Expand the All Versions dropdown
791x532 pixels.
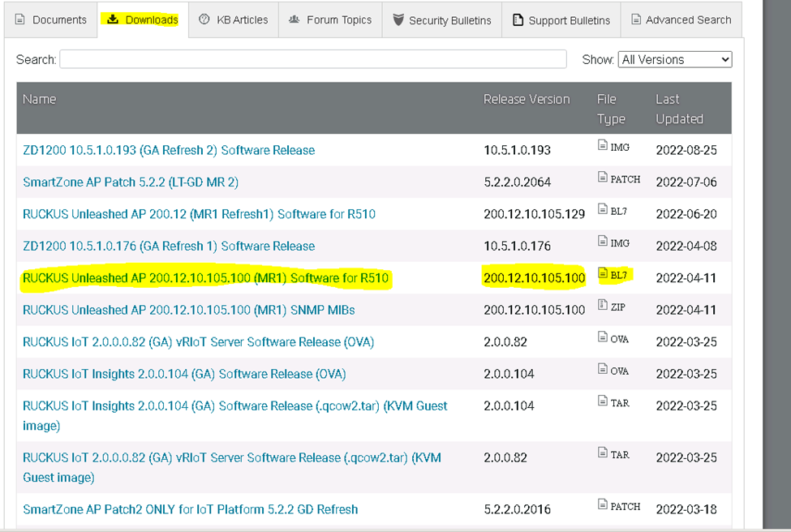click(675, 59)
